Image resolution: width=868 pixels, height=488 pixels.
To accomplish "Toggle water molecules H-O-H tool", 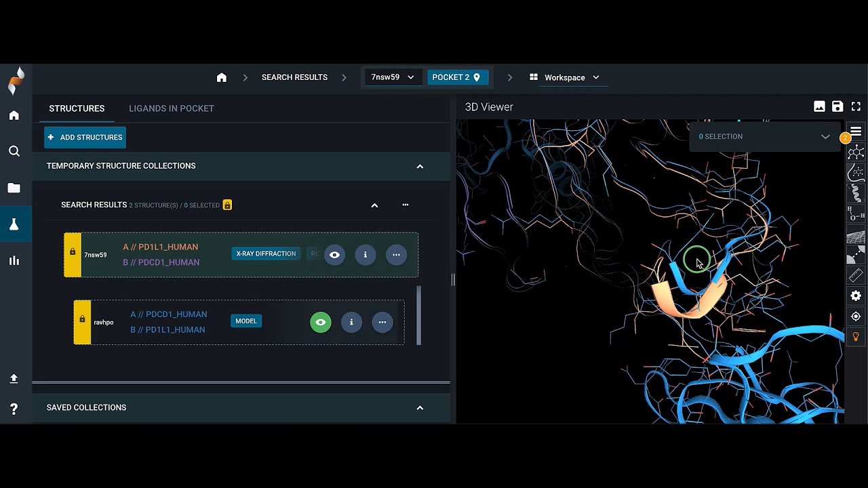I will 856,215.
